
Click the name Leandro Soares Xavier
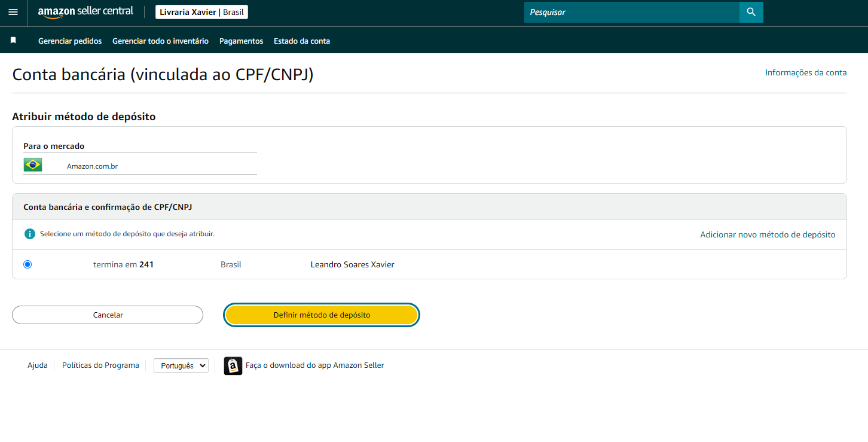point(353,264)
